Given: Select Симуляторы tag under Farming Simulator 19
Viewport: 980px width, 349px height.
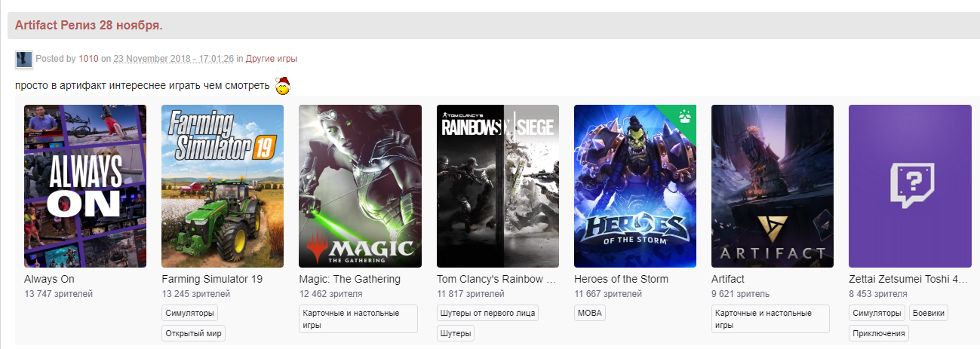Looking at the screenshot, I should (x=190, y=313).
